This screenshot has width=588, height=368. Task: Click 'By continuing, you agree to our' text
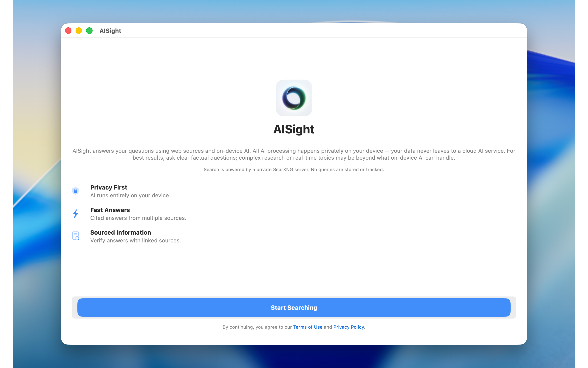point(257,327)
